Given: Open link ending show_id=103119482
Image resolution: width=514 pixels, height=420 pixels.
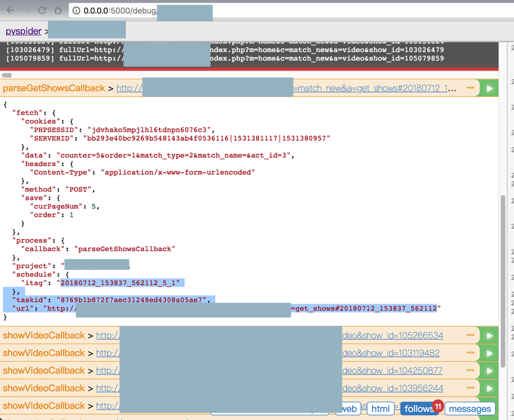Looking at the screenshot, I should (268, 353).
